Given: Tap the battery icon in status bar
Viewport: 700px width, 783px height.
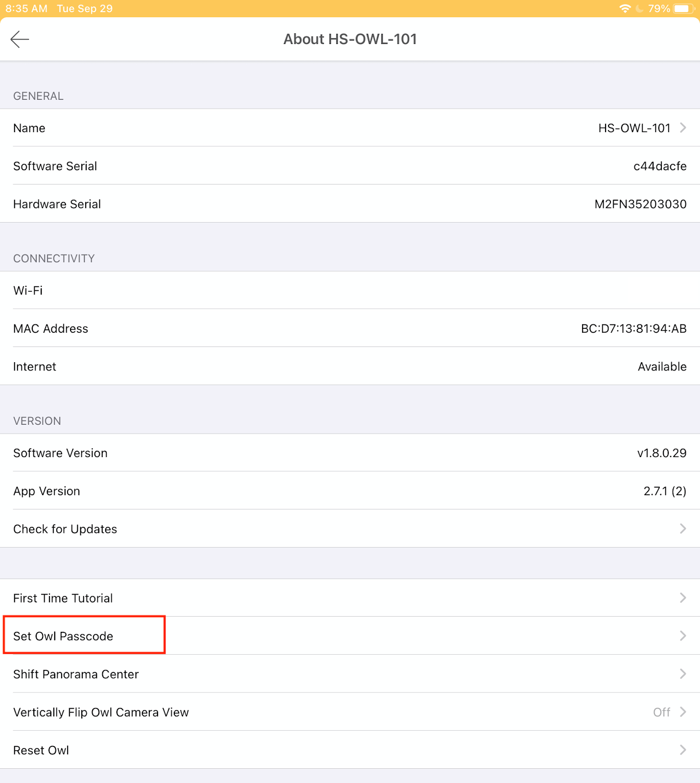Looking at the screenshot, I should tap(682, 8).
